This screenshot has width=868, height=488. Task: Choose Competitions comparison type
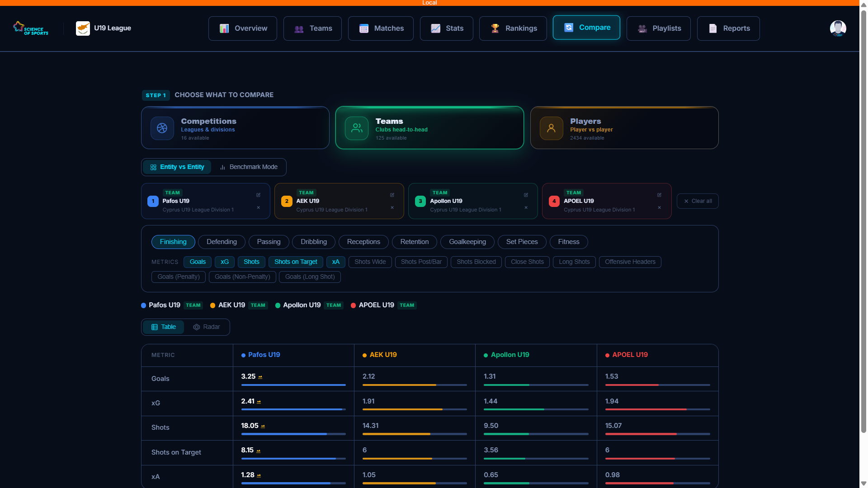coord(235,128)
